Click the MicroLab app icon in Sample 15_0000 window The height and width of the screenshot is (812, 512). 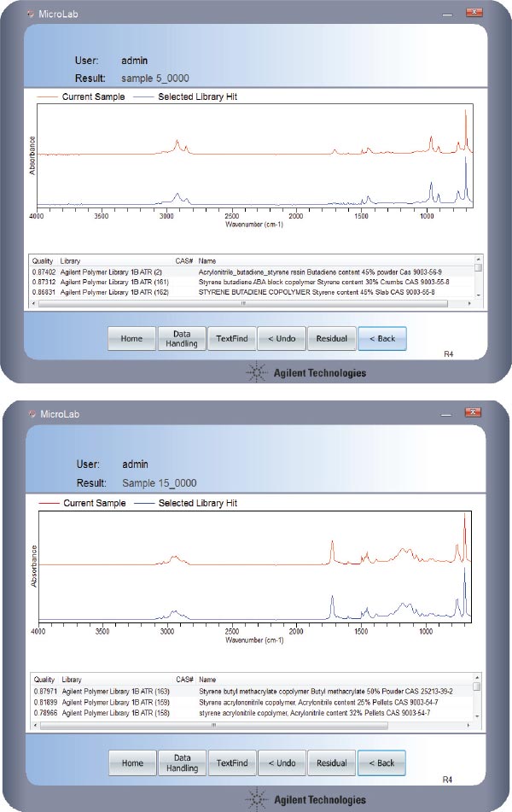pyautogui.click(x=32, y=414)
